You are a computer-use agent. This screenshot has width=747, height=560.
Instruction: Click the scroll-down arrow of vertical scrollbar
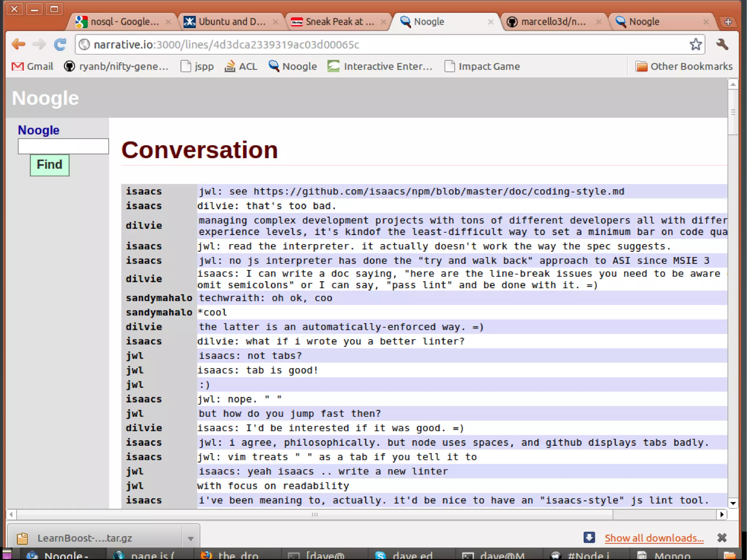point(733,503)
